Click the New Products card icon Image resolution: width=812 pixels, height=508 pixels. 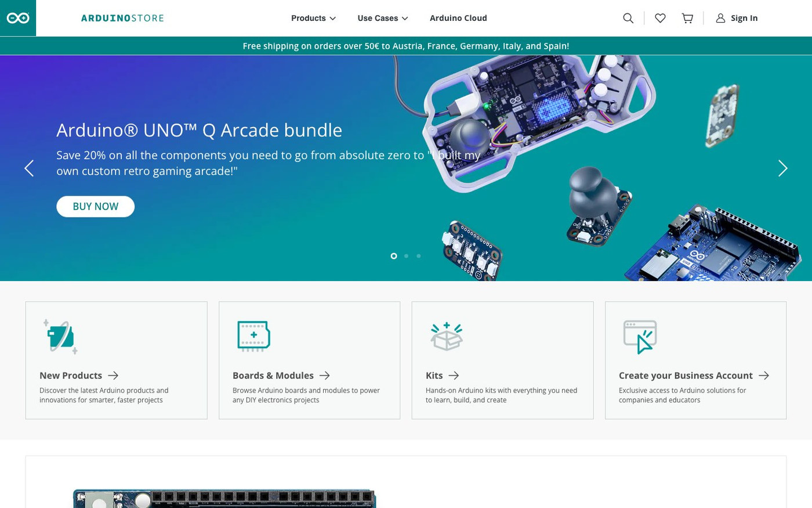(x=60, y=336)
